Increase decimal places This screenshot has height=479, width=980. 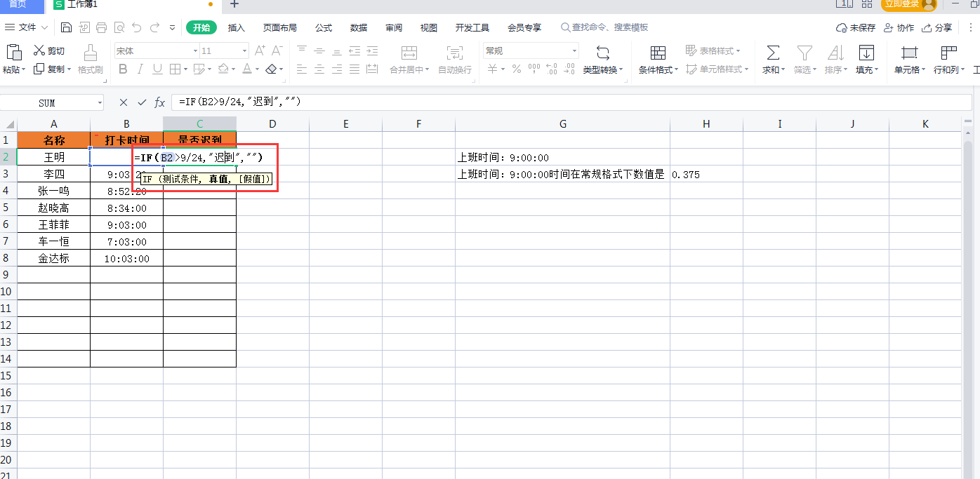coord(551,69)
